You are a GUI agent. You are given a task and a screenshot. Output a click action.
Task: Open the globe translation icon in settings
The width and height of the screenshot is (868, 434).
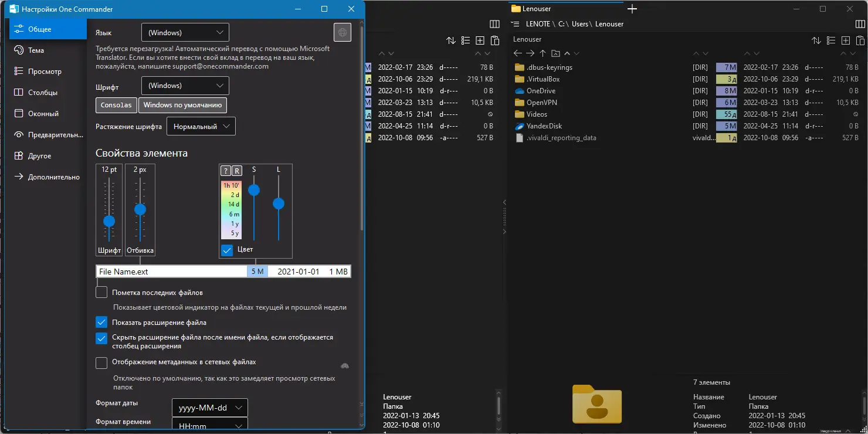[343, 32]
